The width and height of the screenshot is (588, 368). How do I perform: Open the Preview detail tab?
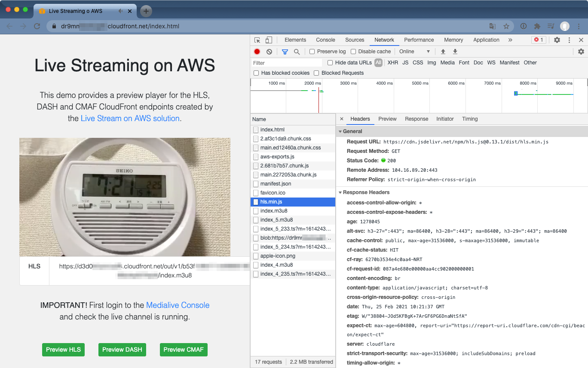(387, 119)
